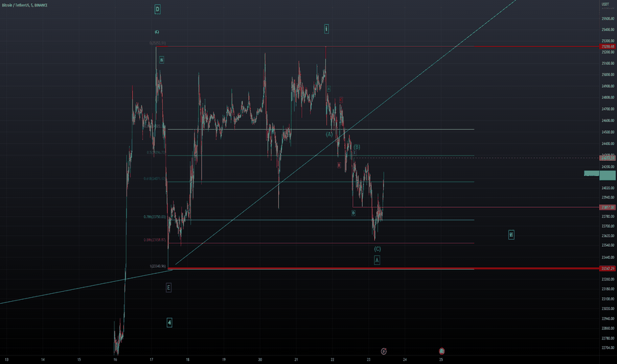Select the steep rising teal trendline
This screenshot has height=364, width=617.
[x=346, y=132]
